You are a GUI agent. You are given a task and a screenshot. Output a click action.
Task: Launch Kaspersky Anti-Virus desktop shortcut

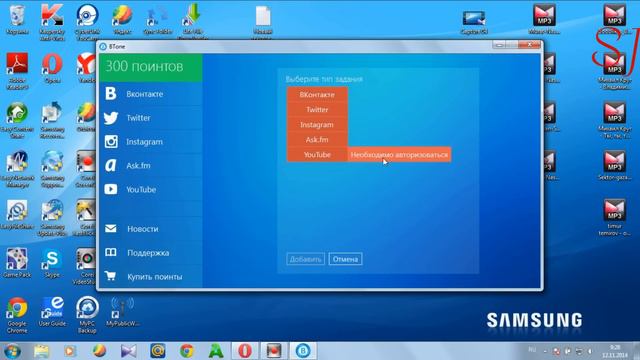point(52,21)
